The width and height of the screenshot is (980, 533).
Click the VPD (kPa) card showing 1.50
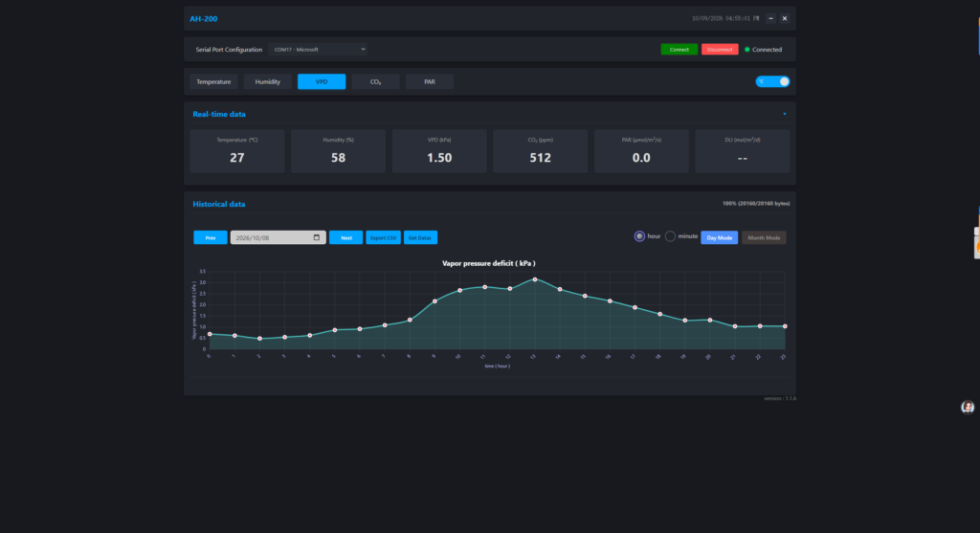pyautogui.click(x=439, y=151)
